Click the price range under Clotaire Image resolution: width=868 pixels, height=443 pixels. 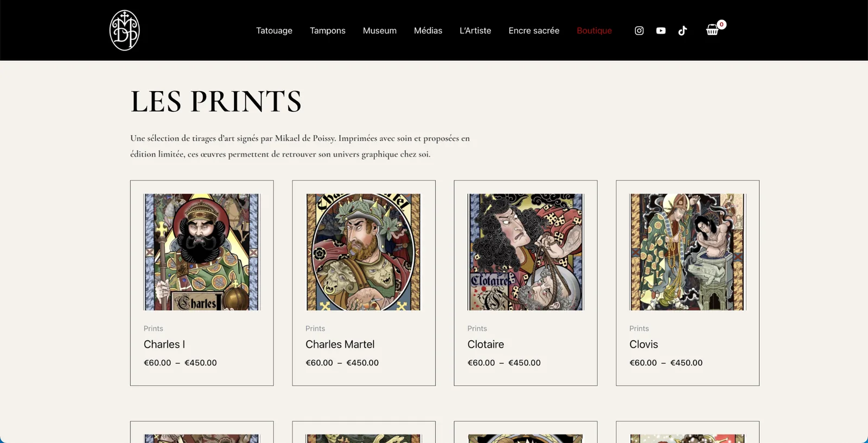point(504,363)
